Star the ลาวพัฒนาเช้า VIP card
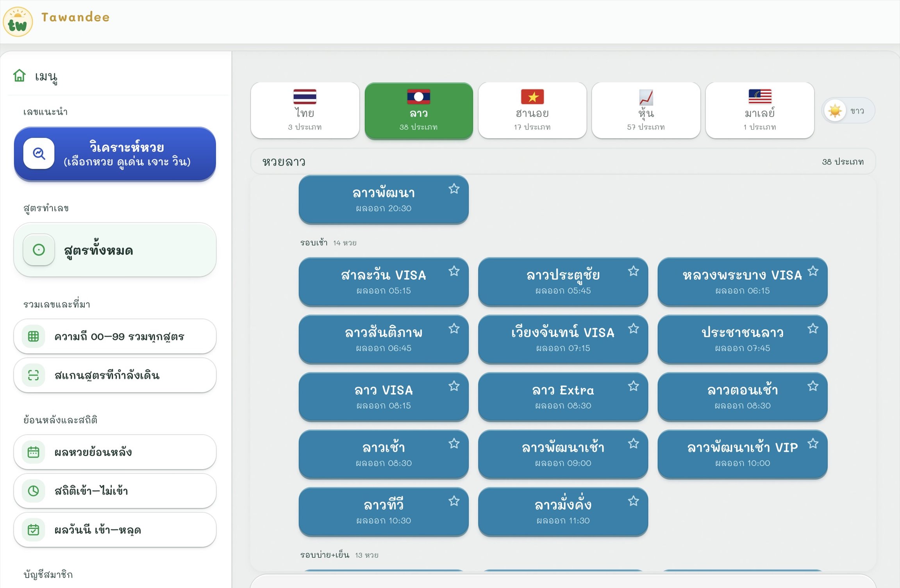Image resolution: width=900 pixels, height=588 pixels. [813, 443]
